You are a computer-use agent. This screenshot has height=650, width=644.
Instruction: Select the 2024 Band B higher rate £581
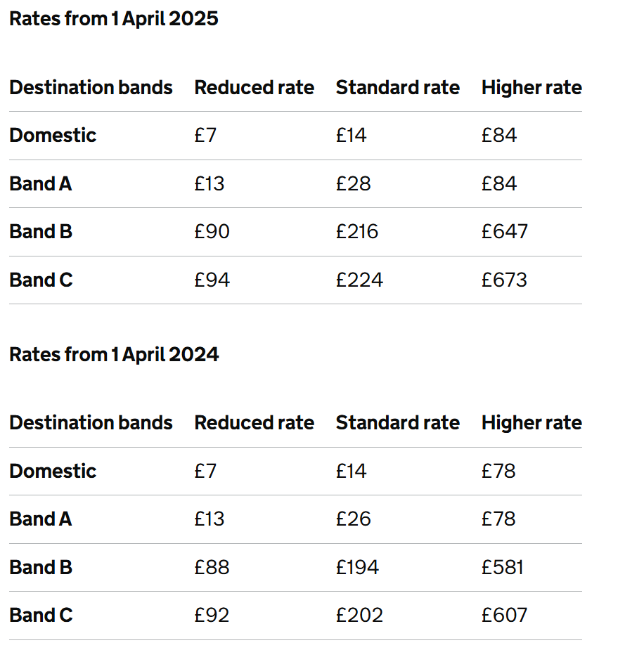tap(502, 568)
